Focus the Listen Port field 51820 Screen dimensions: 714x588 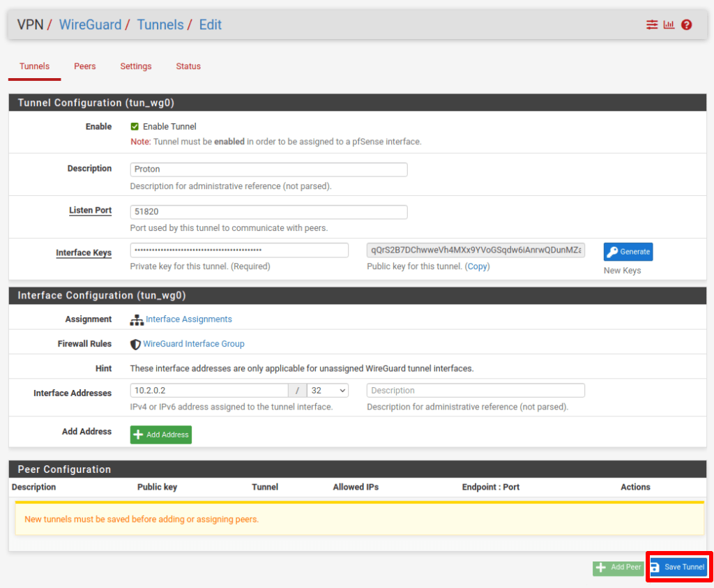click(x=268, y=212)
